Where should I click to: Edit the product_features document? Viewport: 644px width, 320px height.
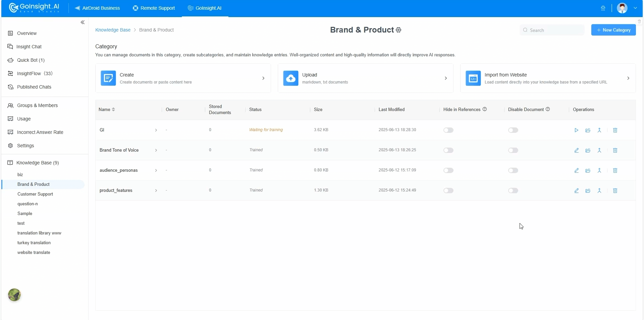(x=576, y=191)
